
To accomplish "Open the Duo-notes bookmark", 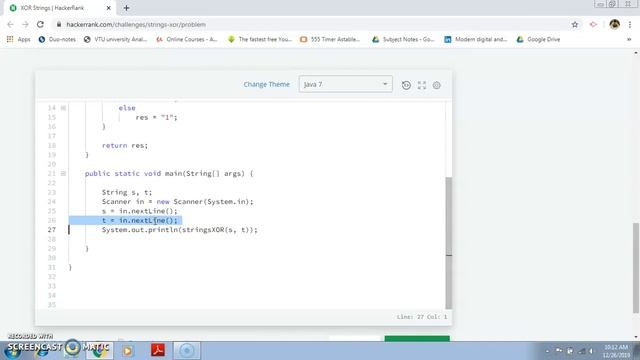I will click(57, 39).
